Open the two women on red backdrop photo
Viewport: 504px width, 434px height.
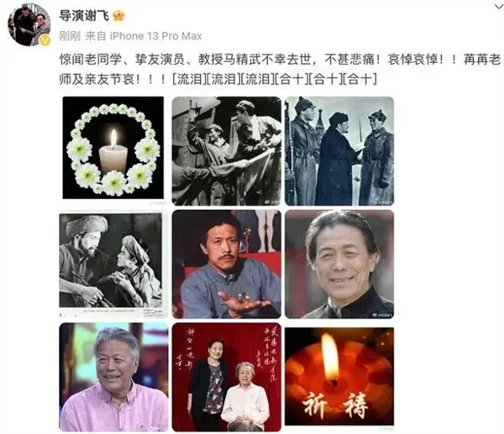pyautogui.click(x=227, y=377)
